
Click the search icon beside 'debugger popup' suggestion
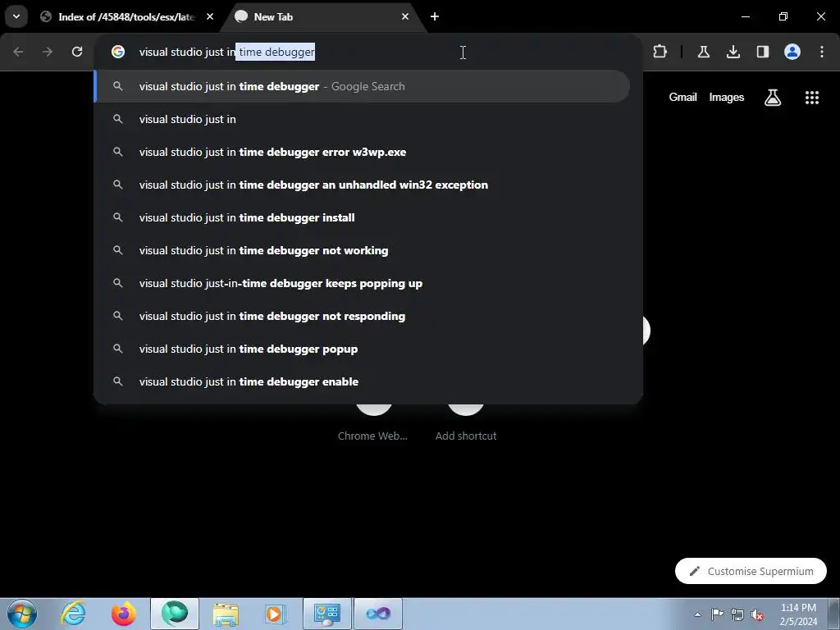coord(118,349)
